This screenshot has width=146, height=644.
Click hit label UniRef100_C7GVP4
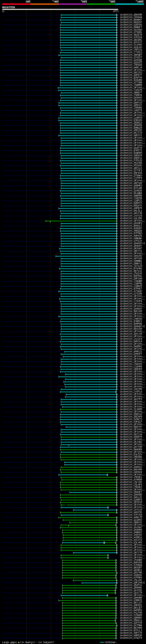[131, 301]
